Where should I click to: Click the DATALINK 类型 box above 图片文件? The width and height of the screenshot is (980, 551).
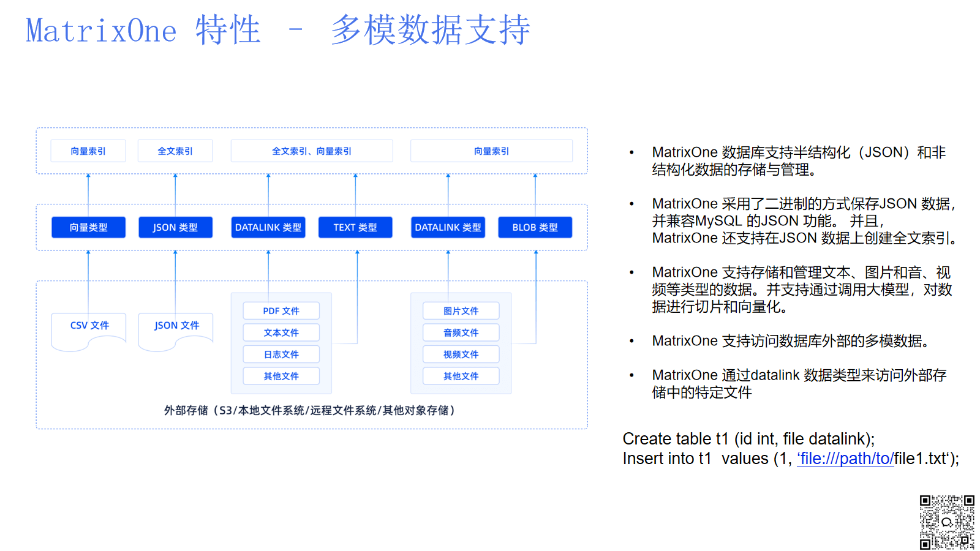(x=448, y=227)
